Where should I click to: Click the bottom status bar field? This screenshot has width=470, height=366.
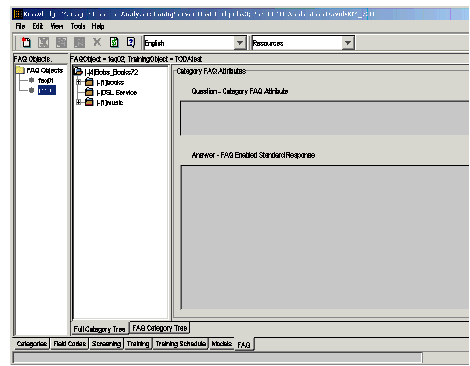(x=217, y=358)
